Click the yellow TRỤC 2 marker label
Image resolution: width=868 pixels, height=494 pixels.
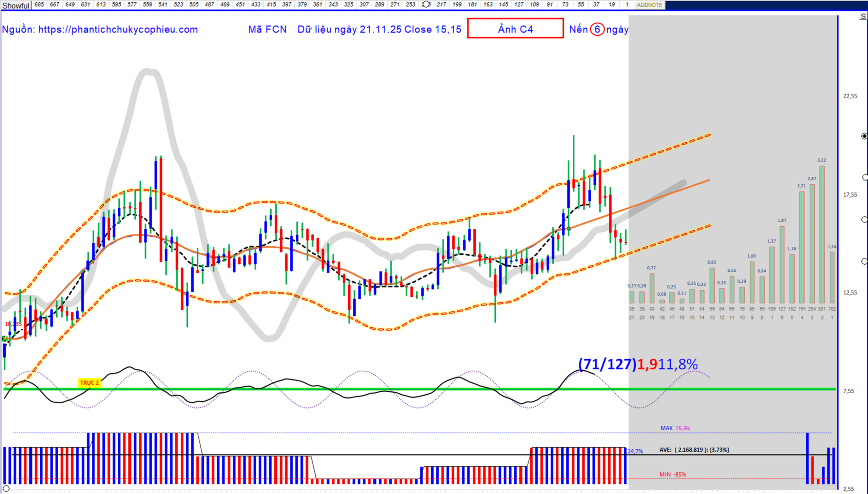[89, 383]
